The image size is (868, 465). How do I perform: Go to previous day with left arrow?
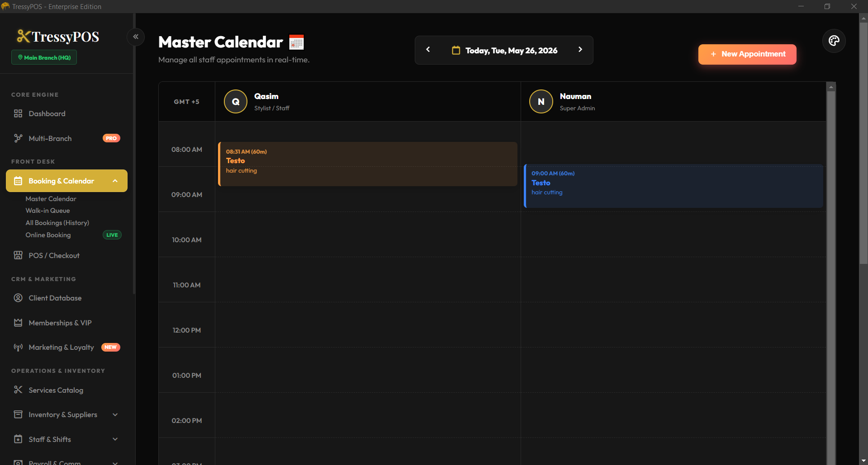coord(428,50)
